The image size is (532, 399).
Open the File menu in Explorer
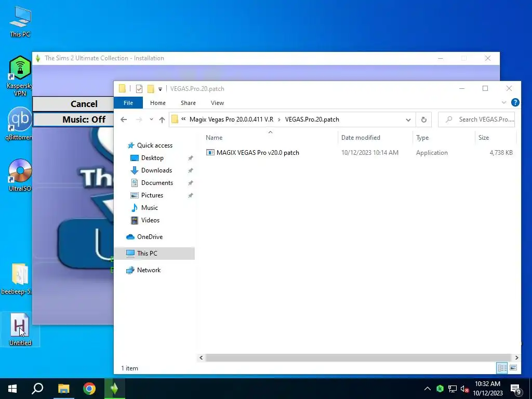coord(128,103)
